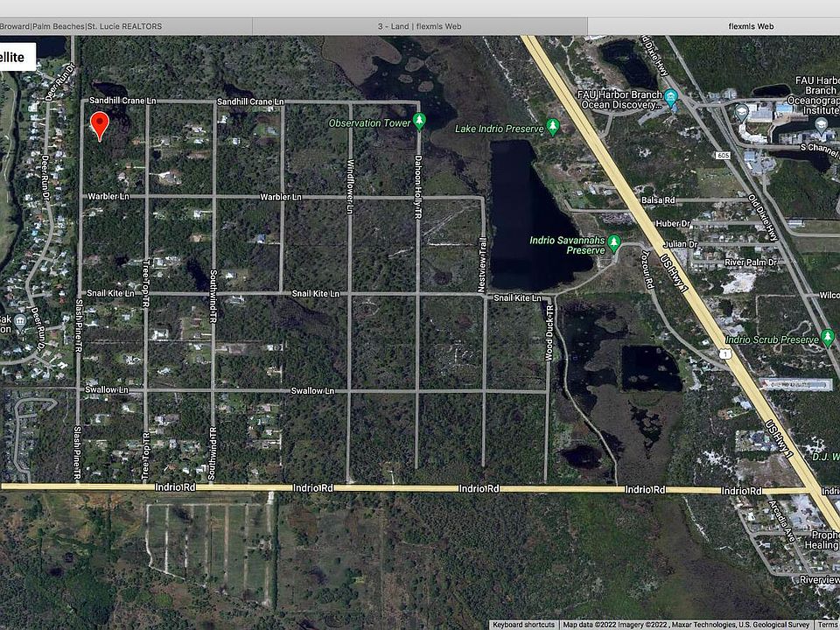The image size is (840, 630).
Task: Switch to the rightmost flexmls Web tab
Action: 751,26
